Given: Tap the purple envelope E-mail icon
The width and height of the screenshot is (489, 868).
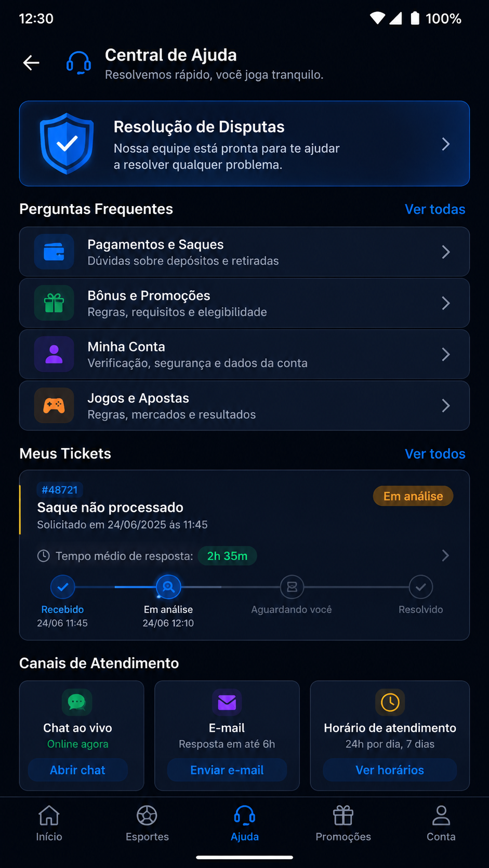Looking at the screenshot, I should click(227, 702).
